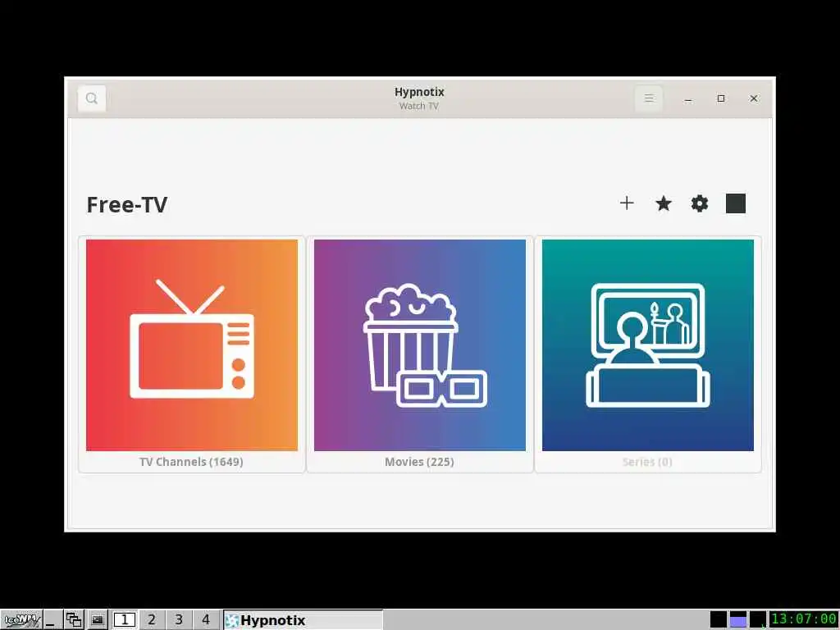Open the search button in Hypnotix header

click(x=92, y=98)
